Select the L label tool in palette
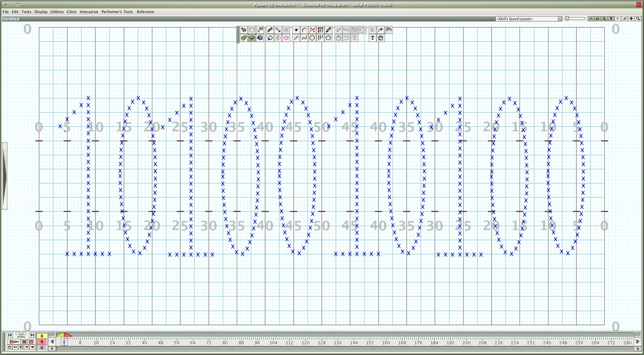The height and width of the screenshot is (355, 644). pos(372,30)
